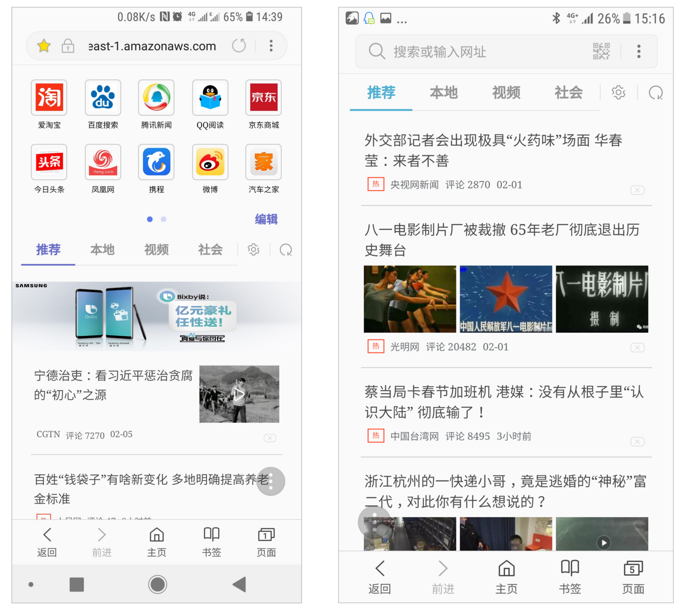Viewport: 685px width, 616px height.
Task: Select 视频 tab in left screen
Action: [x=156, y=249]
